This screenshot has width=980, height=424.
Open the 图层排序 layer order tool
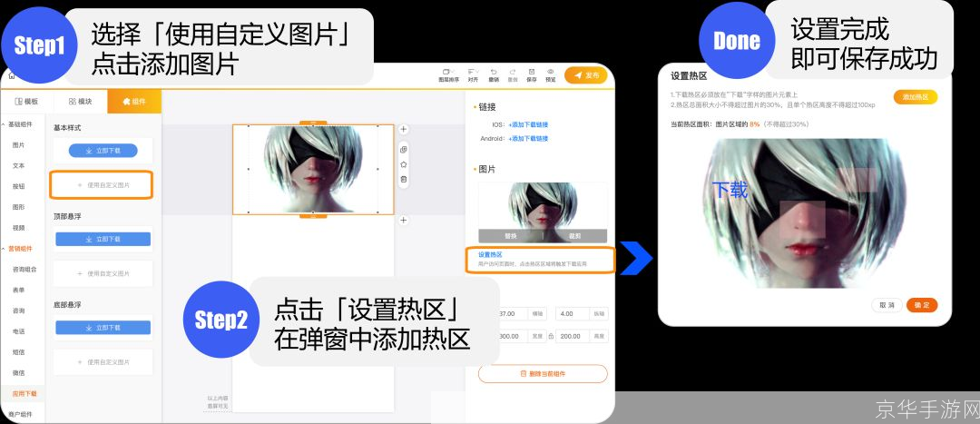tap(448, 75)
